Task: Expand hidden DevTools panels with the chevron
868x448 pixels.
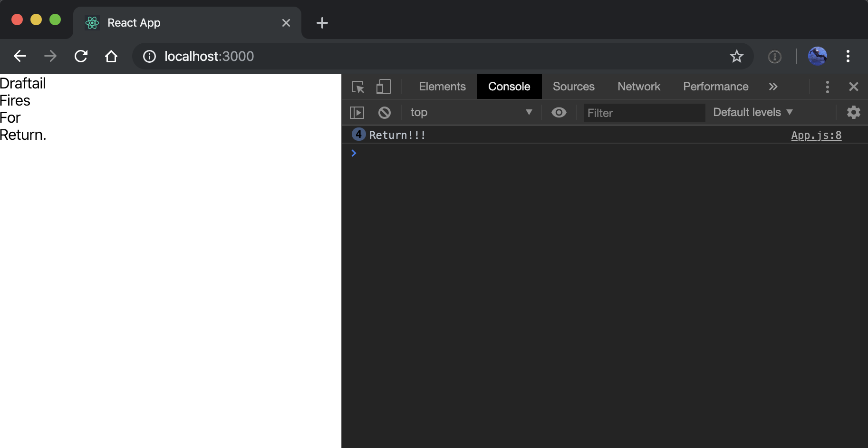Action: tap(773, 87)
